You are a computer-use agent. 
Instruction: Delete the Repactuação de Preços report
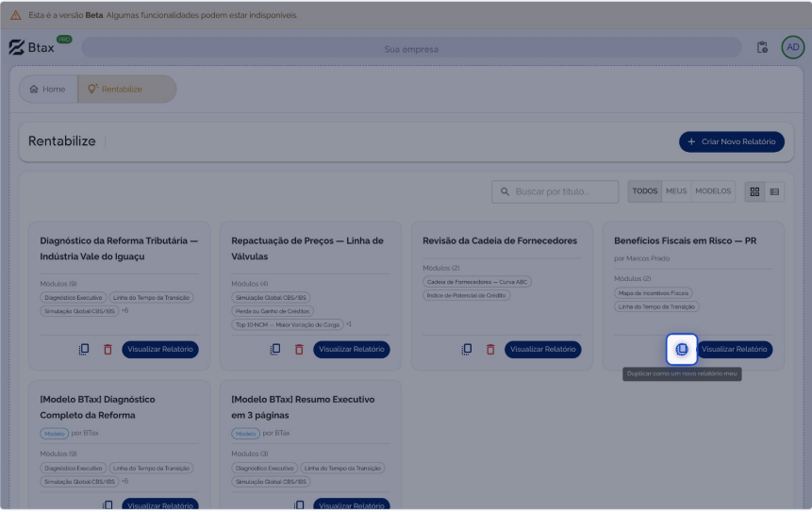coord(299,350)
